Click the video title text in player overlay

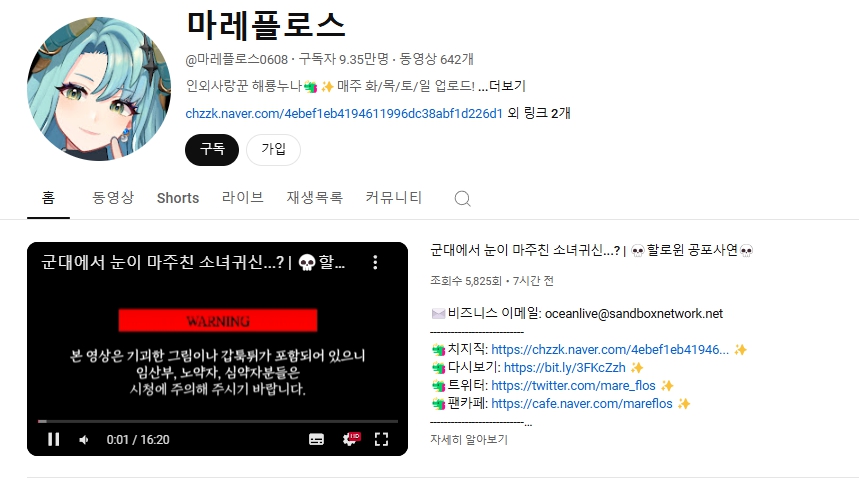tap(193, 262)
